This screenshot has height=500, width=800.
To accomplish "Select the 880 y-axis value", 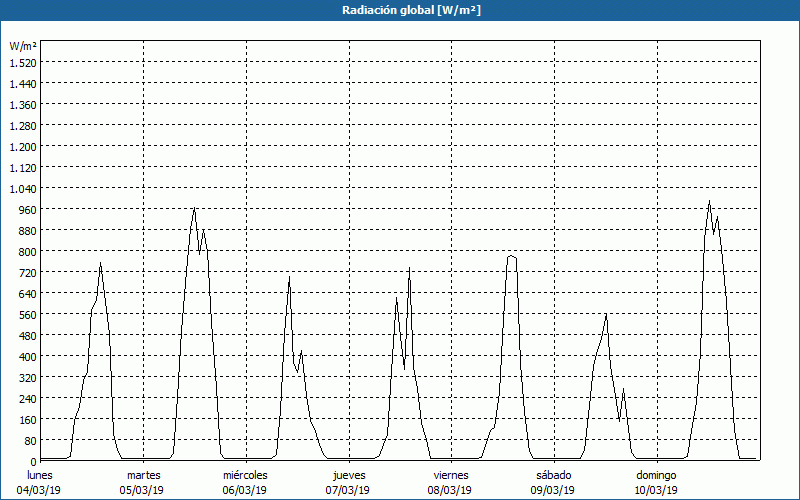I will (28, 231).
